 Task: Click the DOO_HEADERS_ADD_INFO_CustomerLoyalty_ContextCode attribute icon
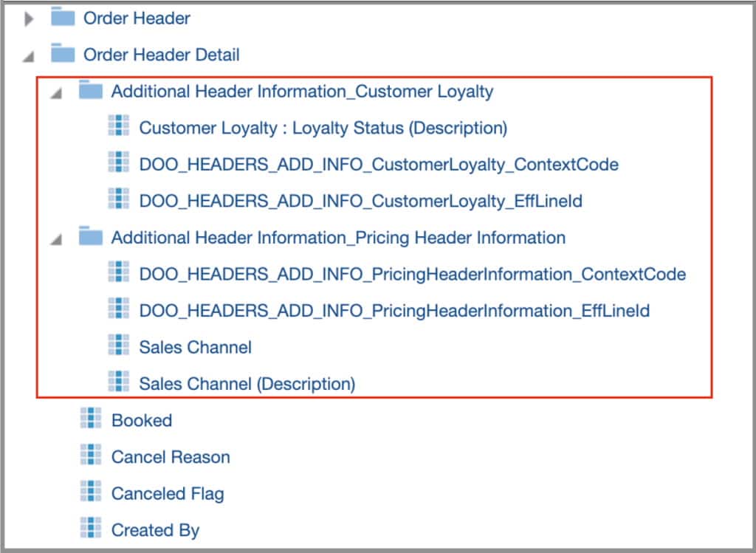119,164
